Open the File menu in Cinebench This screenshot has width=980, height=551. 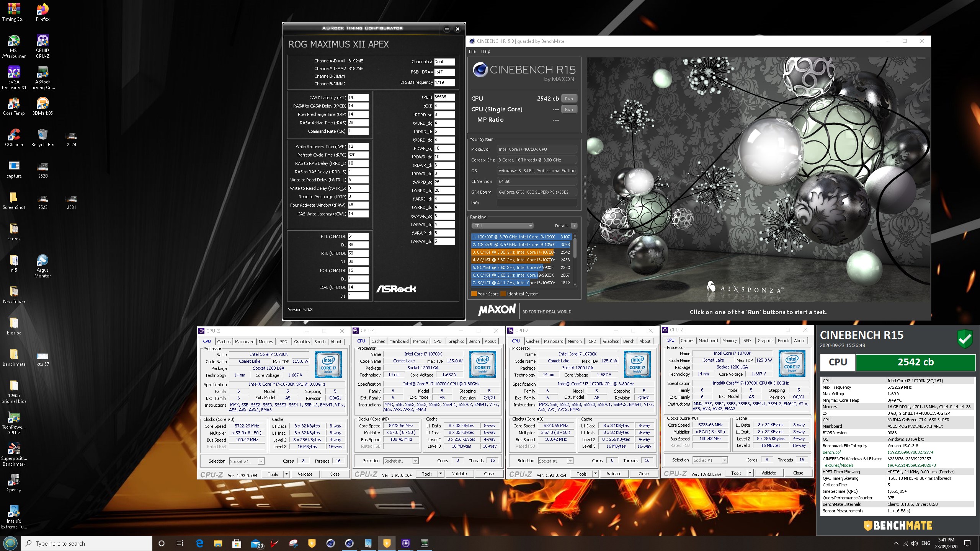coord(472,51)
